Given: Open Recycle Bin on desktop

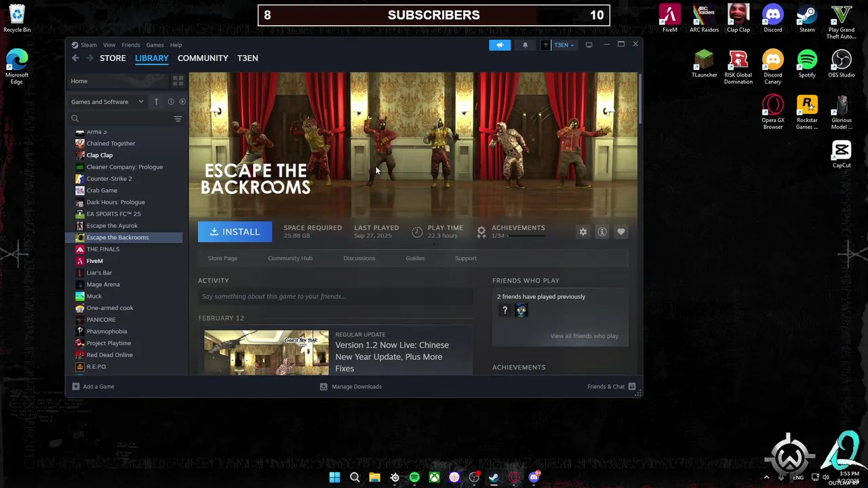Looking at the screenshot, I should pos(17,19).
